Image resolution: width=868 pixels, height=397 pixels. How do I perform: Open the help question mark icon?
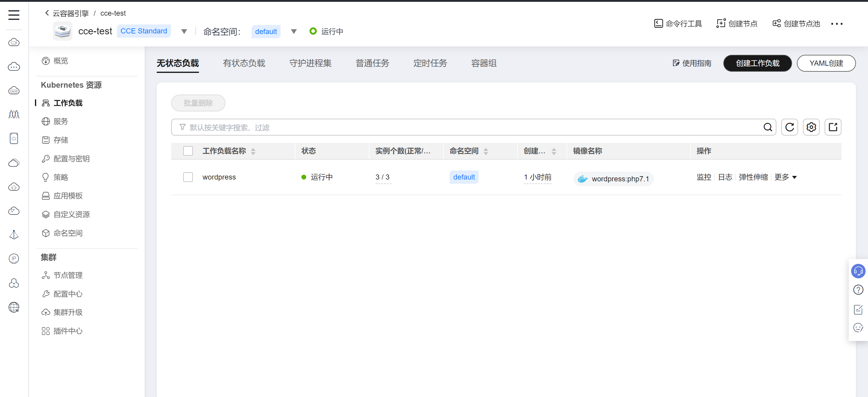[x=858, y=289]
